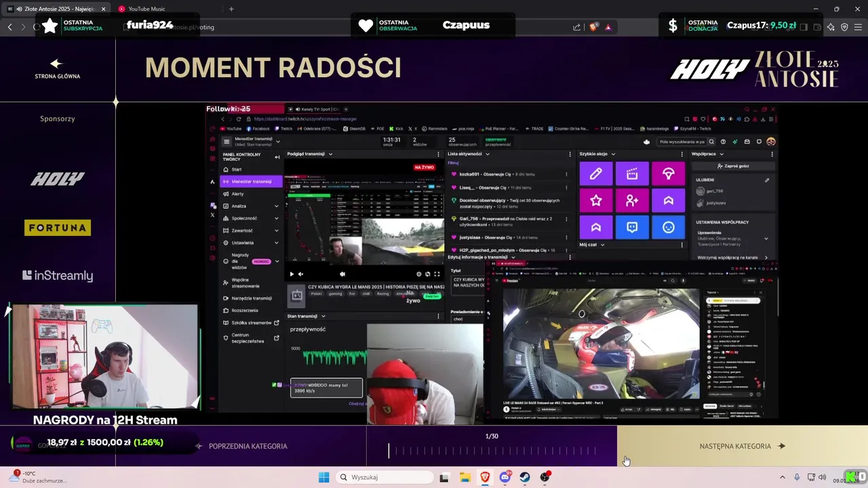Viewport: 868px width, 488px height.
Task: Click the first marker on the 1/30 timeline
Action: point(389,450)
